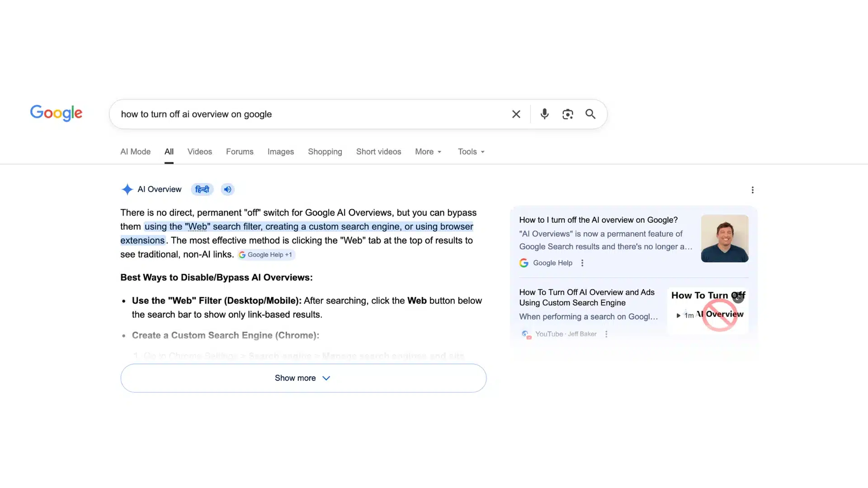Clear the search box with the X icon
The width and height of the screenshot is (868, 488).
click(516, 114)
